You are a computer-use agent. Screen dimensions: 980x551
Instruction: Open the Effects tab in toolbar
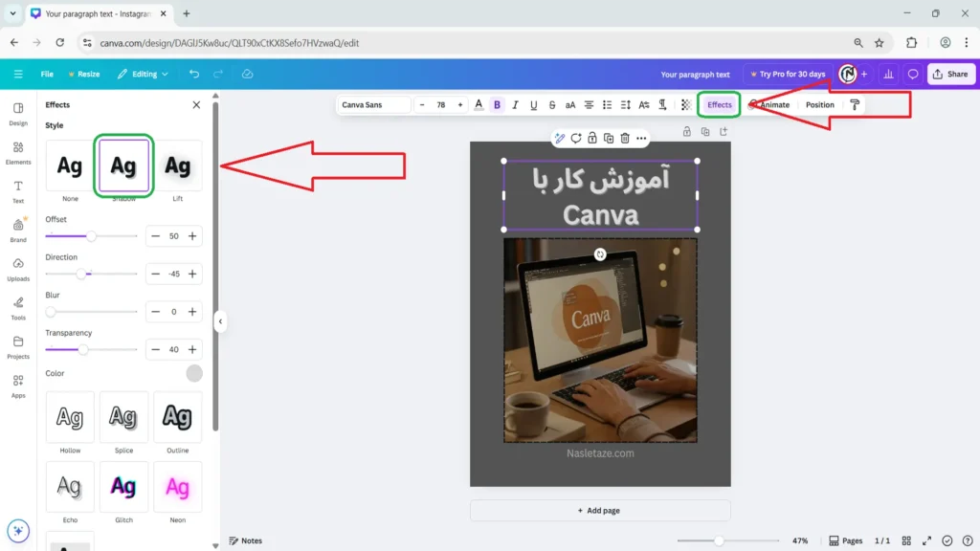720,105
